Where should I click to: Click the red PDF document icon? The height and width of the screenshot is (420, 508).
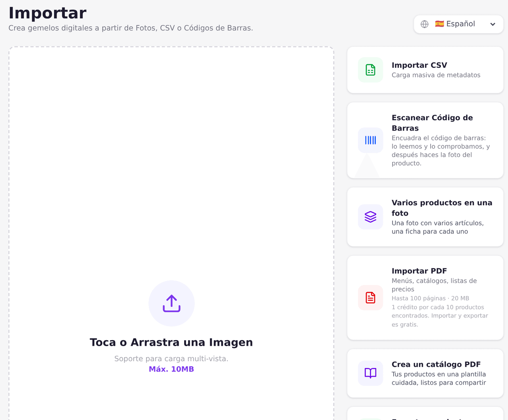pos(370,298)
